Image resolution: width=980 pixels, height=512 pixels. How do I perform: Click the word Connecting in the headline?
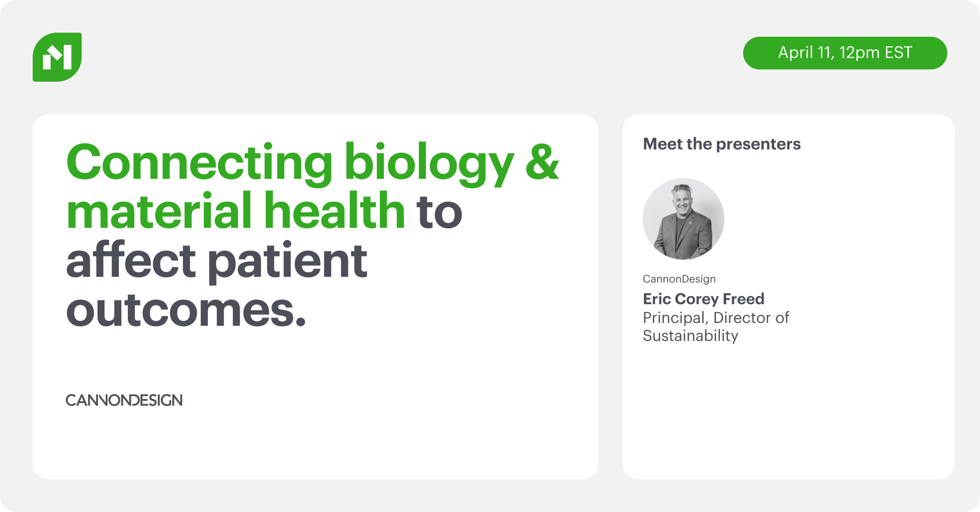click(199, 164)
